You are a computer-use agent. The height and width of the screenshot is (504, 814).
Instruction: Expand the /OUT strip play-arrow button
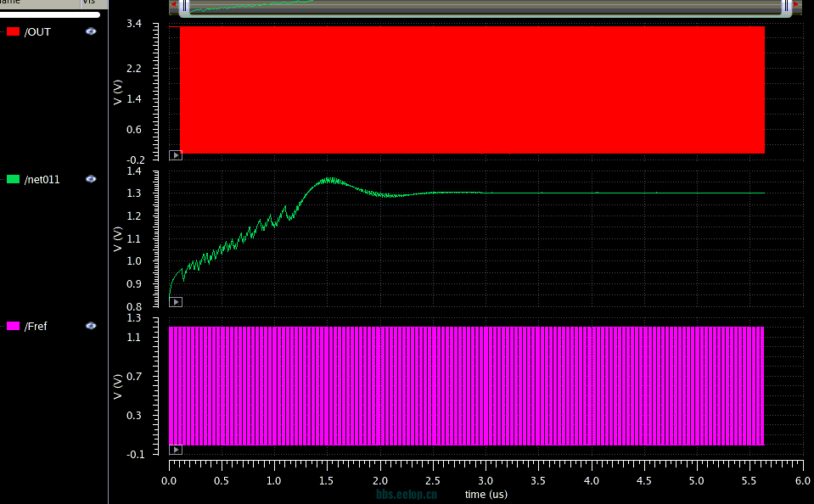(176, 155)
